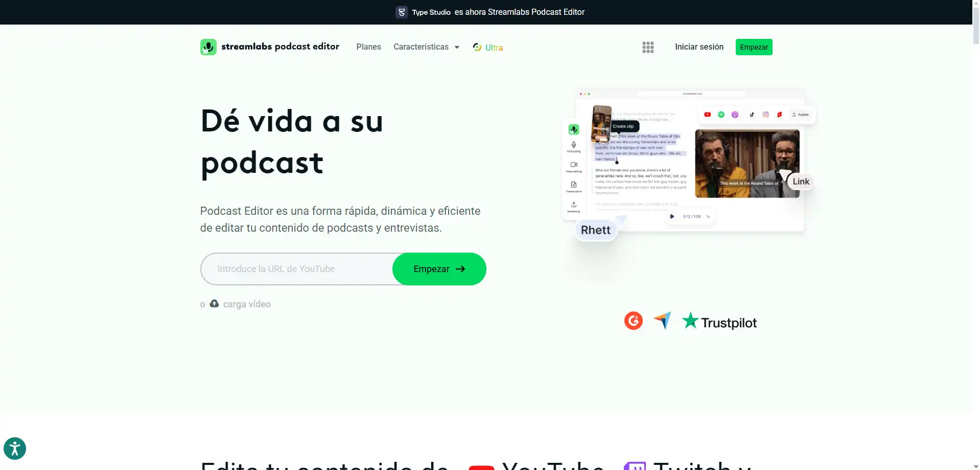The image size is (980, 470).
Task: Click the streamlabs podcast editor wordmark
Action: pyautogui.click(x=280, y=47)
